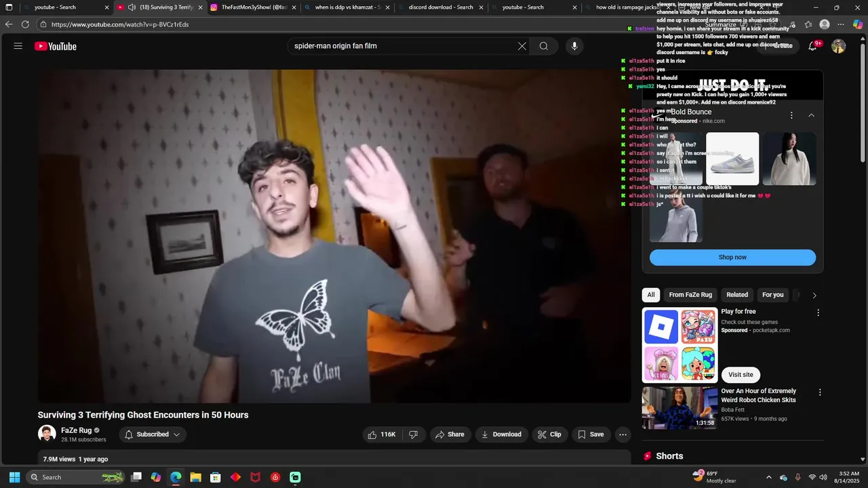Run search with the magnifier button
Image resolution: width=868 pixels, height=488 pixels.
[x=544, y=46]
